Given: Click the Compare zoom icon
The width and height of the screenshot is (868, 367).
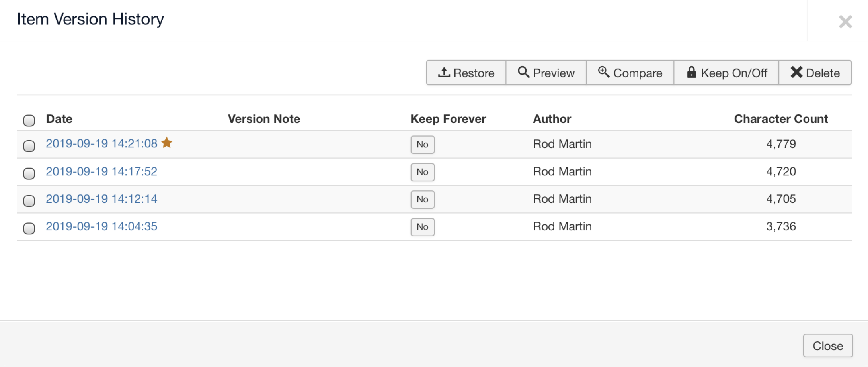Looking at the screenshot, I should pos(604,72).
